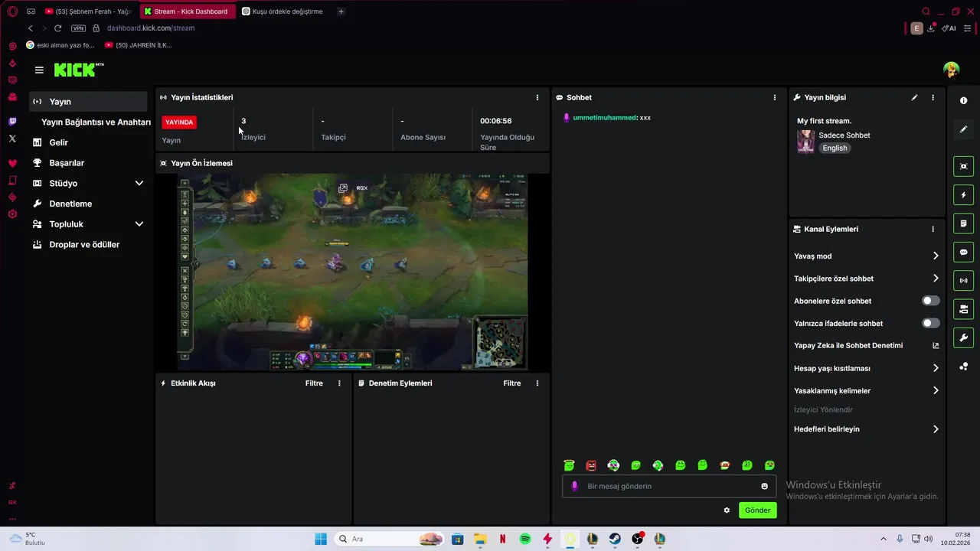Pop out the stream preview

[343, 187]
